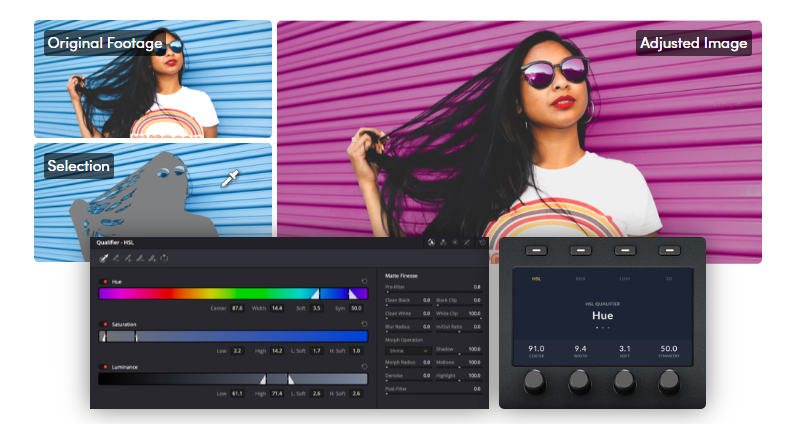Screen dimensions: 788x424
Task: Open the Morph Operation Shrink dropdown
Action: pyautogui.click(x=408, y=351)
